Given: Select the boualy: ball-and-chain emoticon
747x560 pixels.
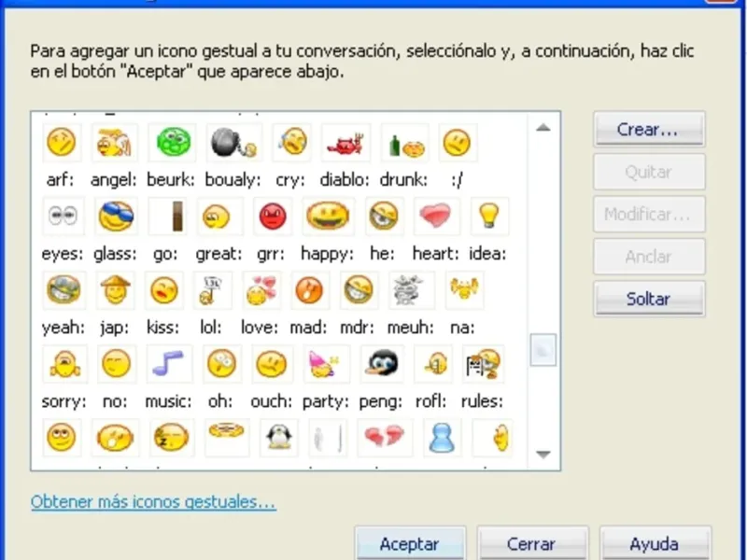Looking at the screenshot, I should click(234, 143).
